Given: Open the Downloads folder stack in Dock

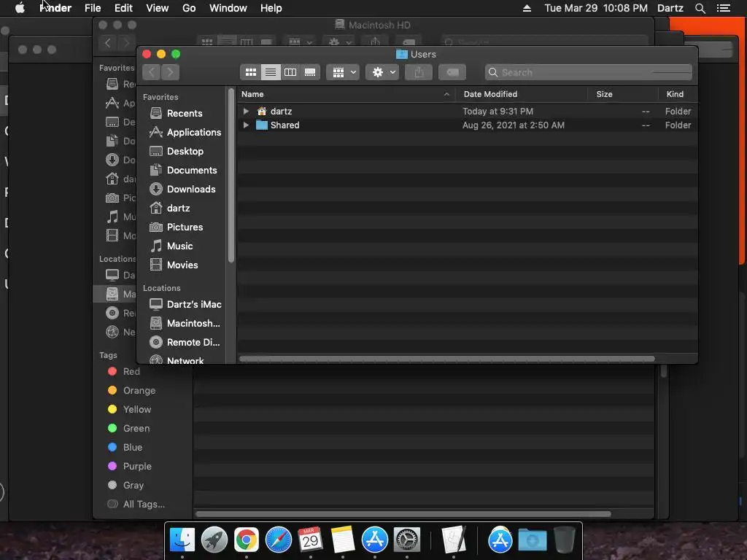Looking at the screenshot, I should 532,540.
